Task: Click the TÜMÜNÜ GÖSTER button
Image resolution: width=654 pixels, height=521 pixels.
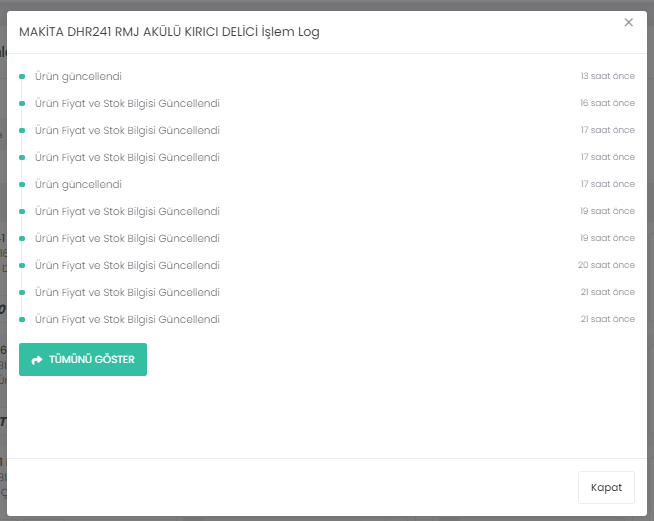Action: pos(83,360)
